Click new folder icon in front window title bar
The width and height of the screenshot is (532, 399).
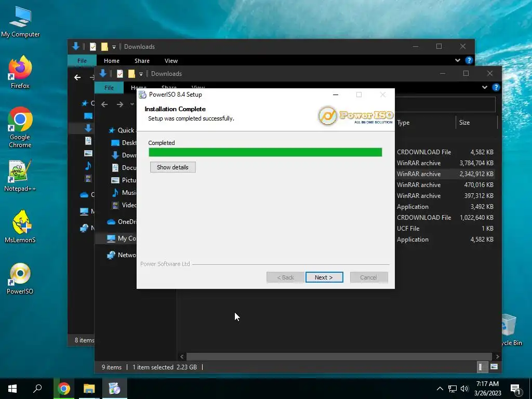[131, 74]
